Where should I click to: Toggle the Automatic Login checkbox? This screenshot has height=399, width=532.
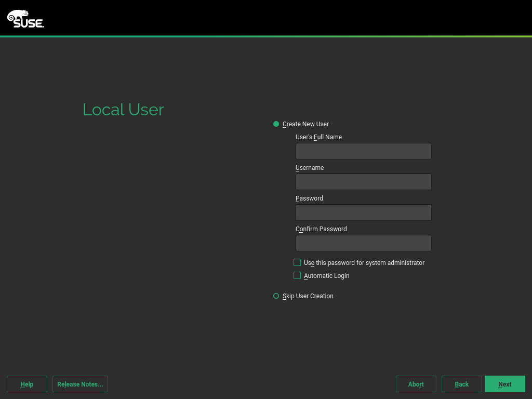coord(297,276)
